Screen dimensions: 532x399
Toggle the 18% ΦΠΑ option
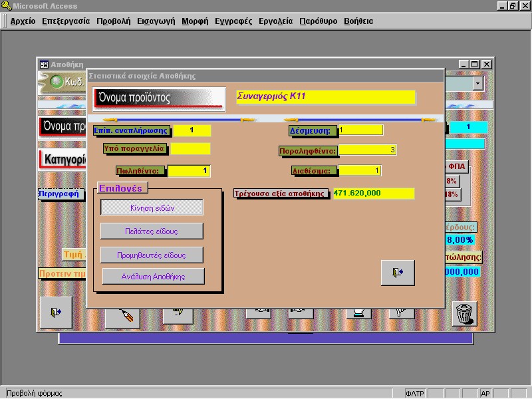tap(452, 194)
